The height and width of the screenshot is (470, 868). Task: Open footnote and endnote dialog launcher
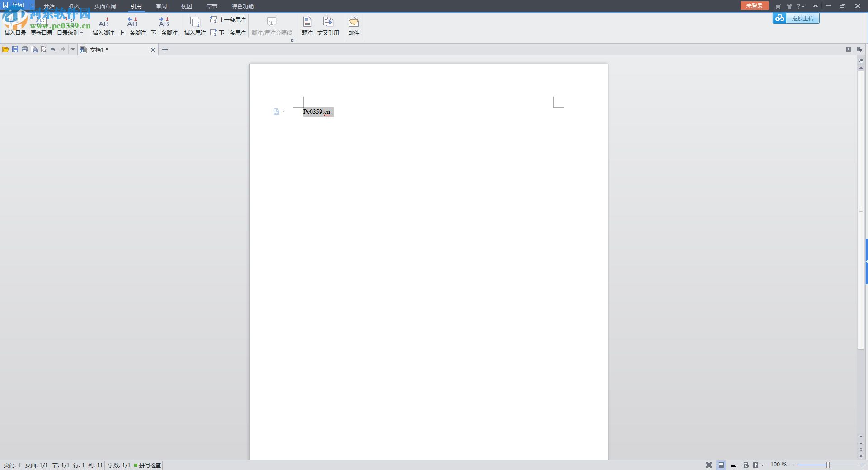pyautogui.click(x=292, y=41)
